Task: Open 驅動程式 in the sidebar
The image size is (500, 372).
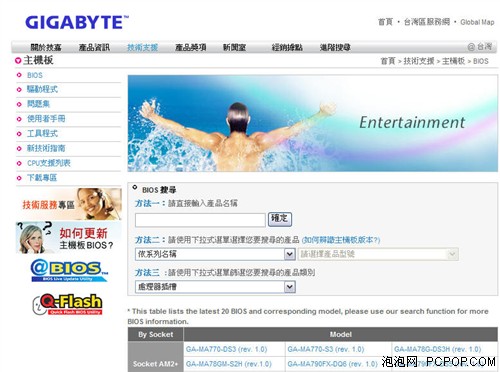Action: point(42,89)
